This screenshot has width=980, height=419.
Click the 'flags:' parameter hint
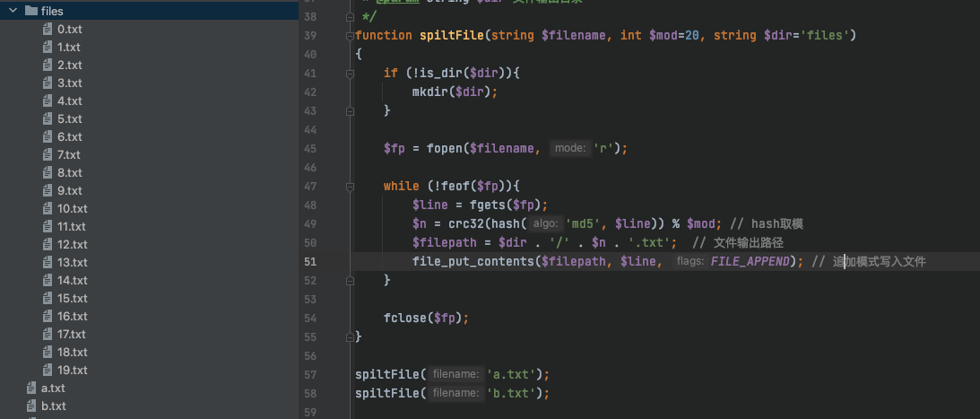pos(689,261)
